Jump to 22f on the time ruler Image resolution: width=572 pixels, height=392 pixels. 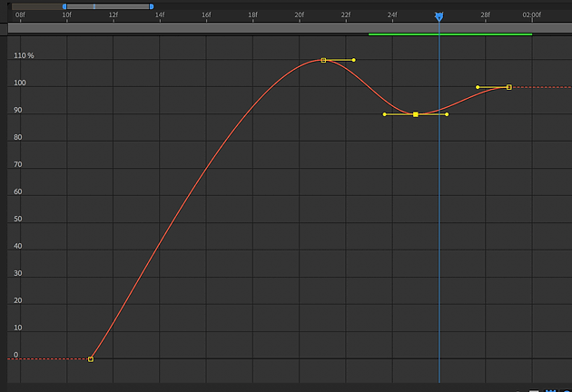tap(346, 15)
